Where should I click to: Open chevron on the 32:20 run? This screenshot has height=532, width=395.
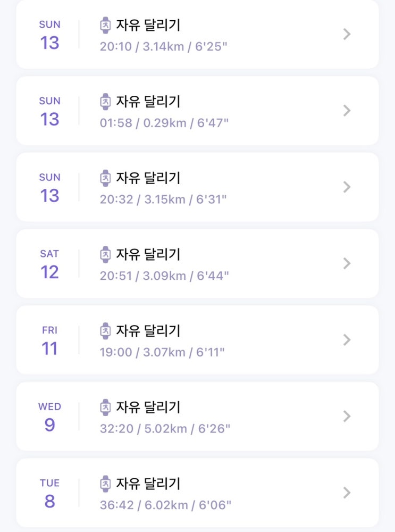point(347,417)
